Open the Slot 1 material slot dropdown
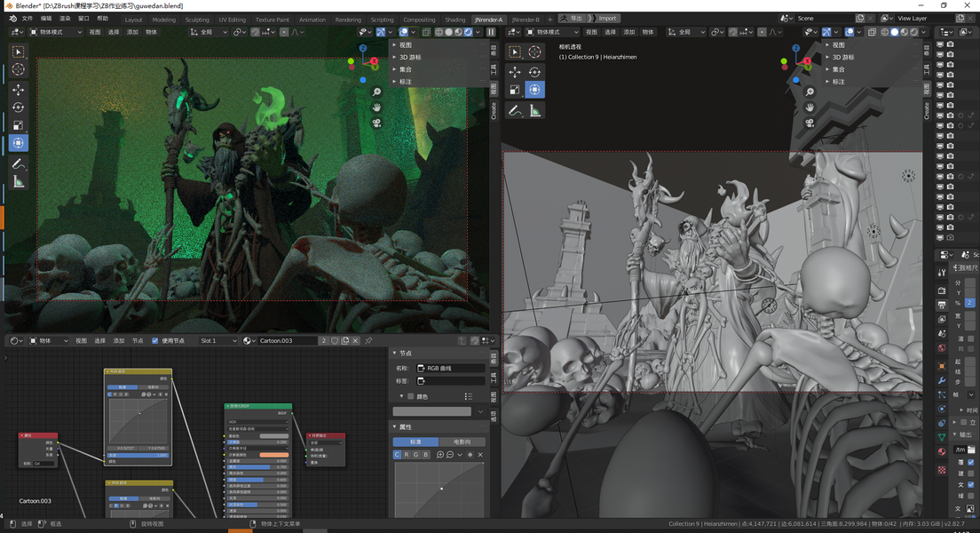This screenshot has width=980, height=533. point(218,341)
